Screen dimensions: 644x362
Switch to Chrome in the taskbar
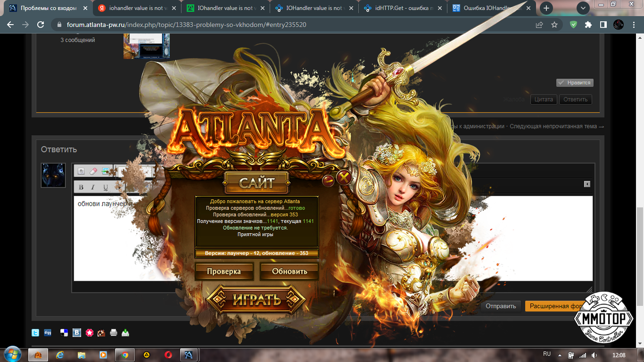[125, 354]
